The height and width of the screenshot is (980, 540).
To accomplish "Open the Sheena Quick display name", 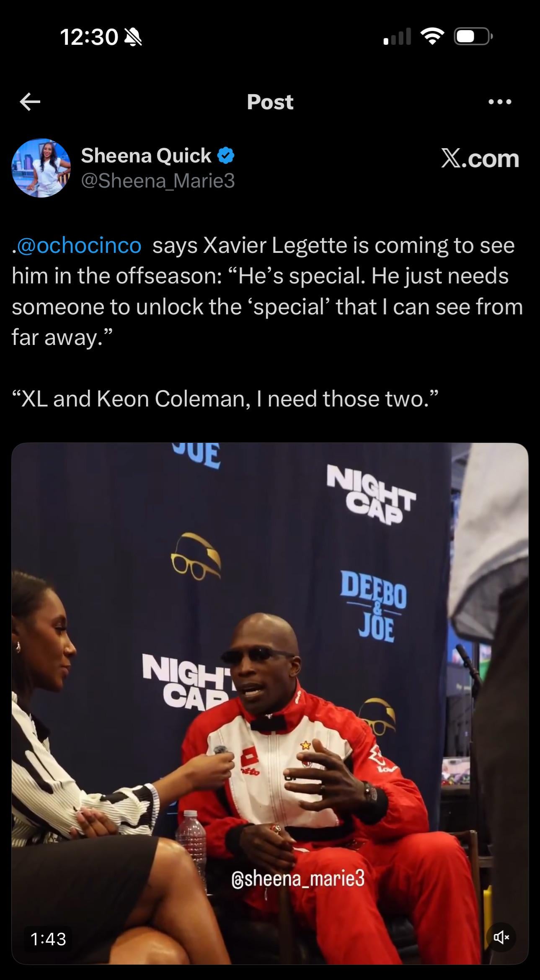I will tap(146, 156).
